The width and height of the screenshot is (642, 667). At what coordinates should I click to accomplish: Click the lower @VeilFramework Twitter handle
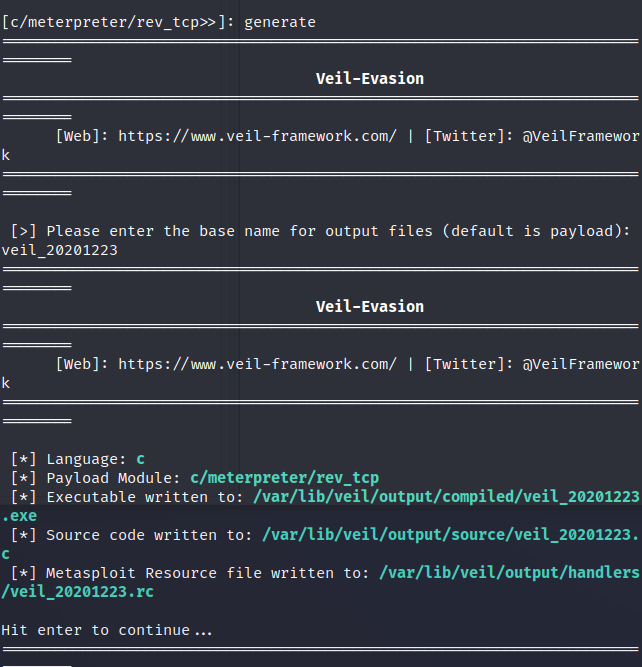point(580,364)
